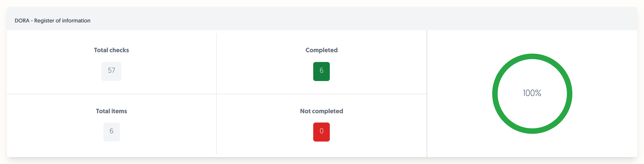The width and height of the screenshot is (644, 164).
Task: Click the 100% text inside the progress circle
Action: (x=532, y=93)
